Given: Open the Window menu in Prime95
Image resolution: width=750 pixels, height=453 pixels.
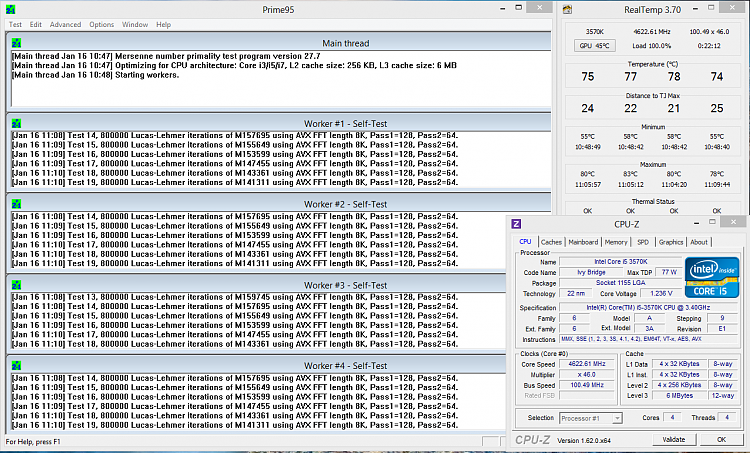Looking at the screenshot, I should 135,24.
